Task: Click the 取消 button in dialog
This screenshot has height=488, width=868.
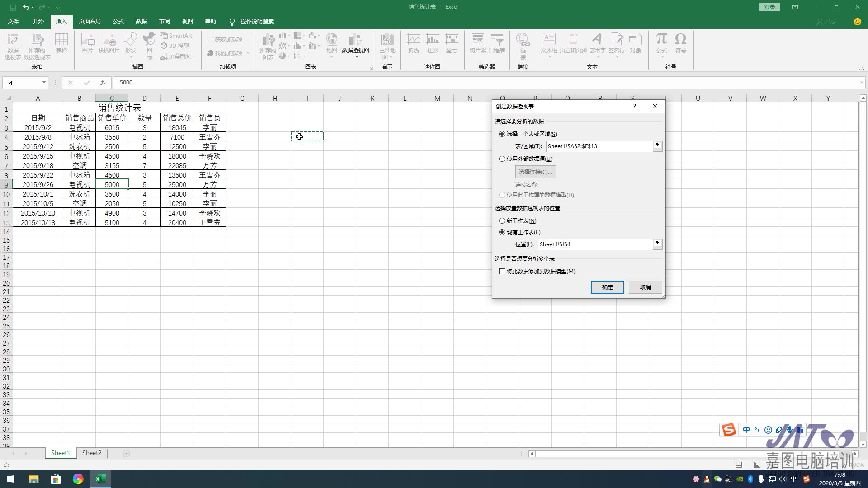Action: tap(645, 287)
